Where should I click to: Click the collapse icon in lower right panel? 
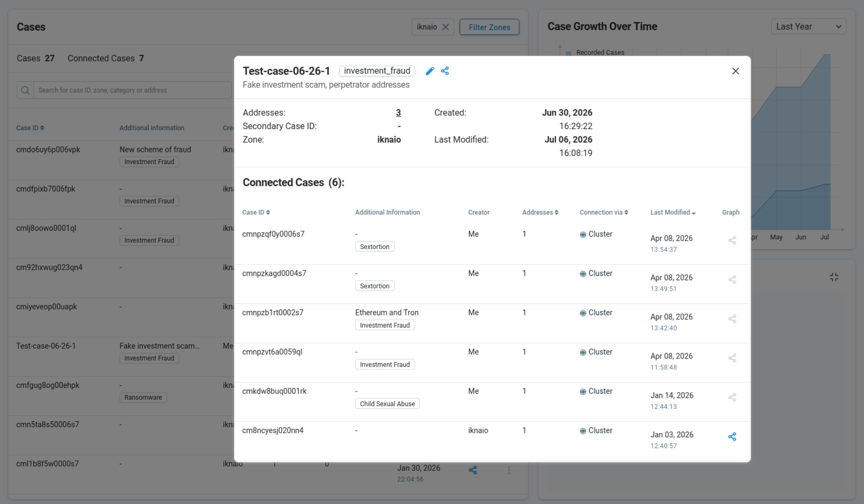click(x=834, y=277)
